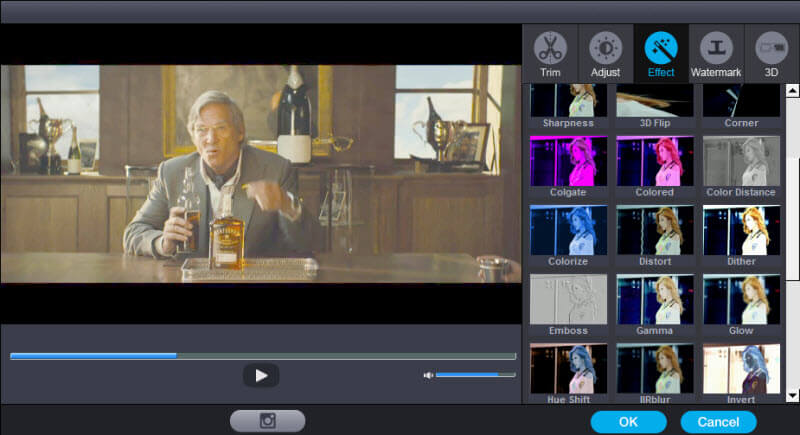Screen dimensions: 800x435
Task: Click Cancel to discard changes
Action: coord(718,422)
